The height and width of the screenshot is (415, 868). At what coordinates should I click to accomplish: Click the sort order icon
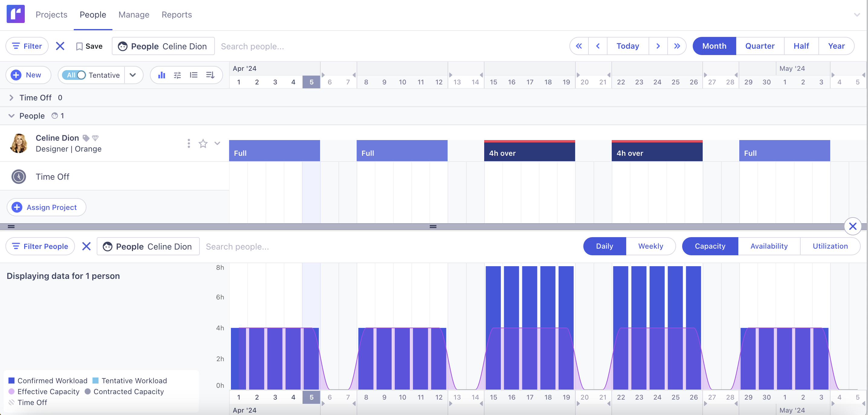click(x=210, y=75)
